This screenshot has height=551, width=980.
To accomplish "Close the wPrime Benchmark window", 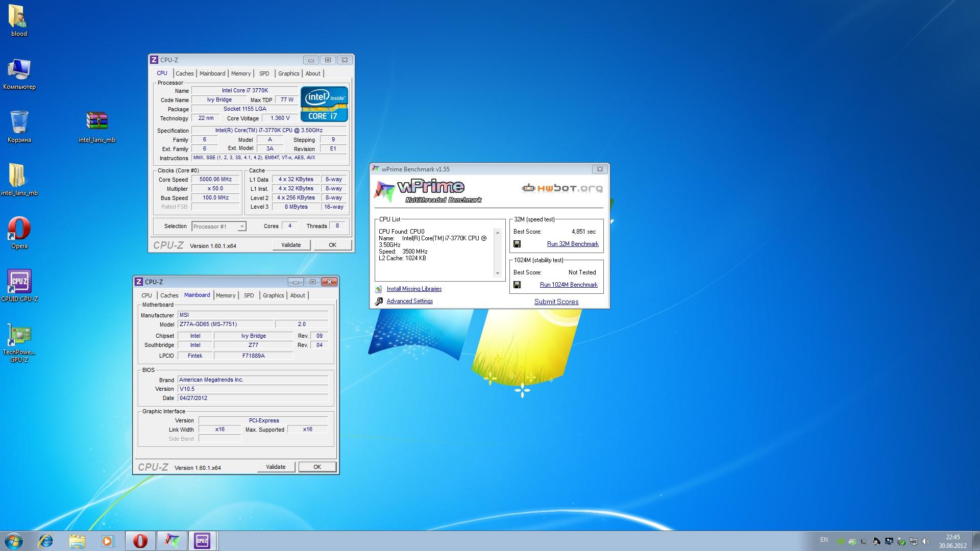I will coord(600,169).
